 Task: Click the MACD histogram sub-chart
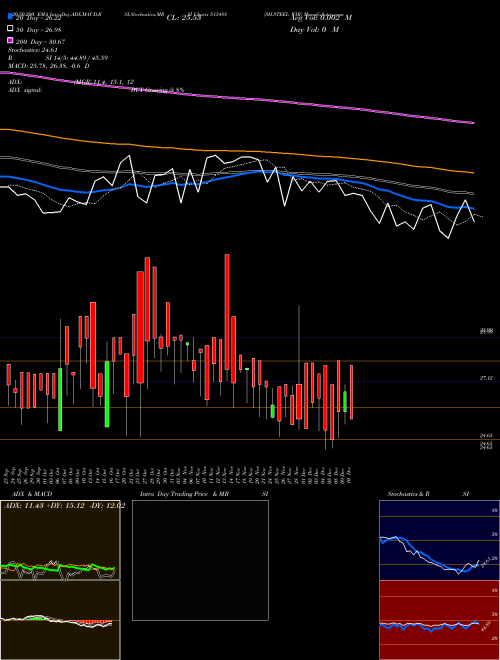click(x=60, y=620)
